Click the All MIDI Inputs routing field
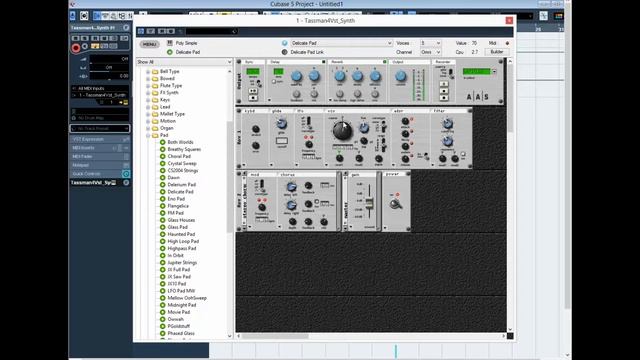The width and height of the screenshot is (640, 360). pyautogui.click(x=100, y=88)
